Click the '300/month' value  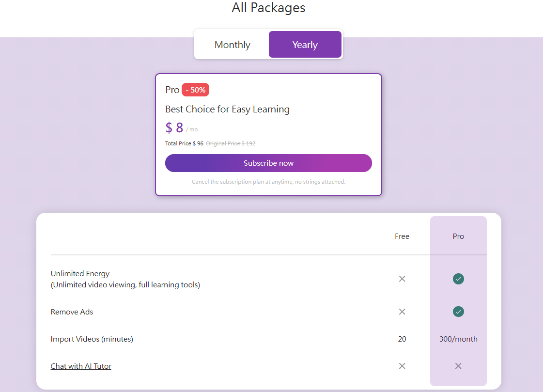click(458, 339)
